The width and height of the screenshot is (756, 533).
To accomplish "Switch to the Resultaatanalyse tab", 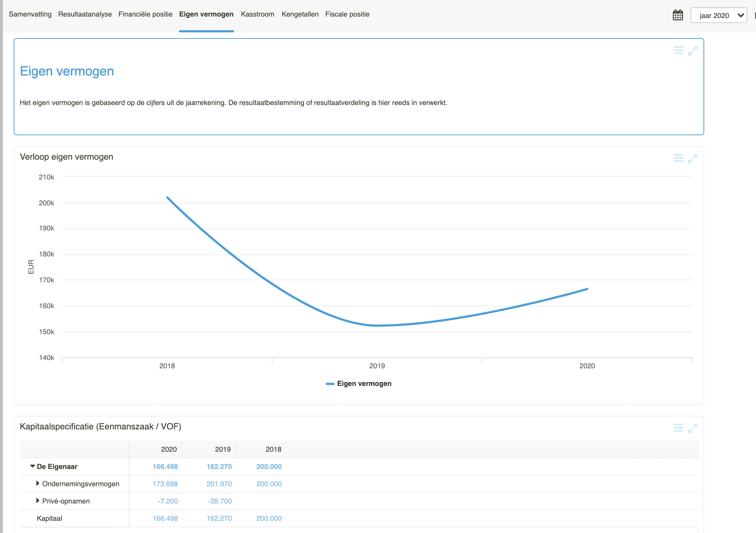I will point(85,14).
